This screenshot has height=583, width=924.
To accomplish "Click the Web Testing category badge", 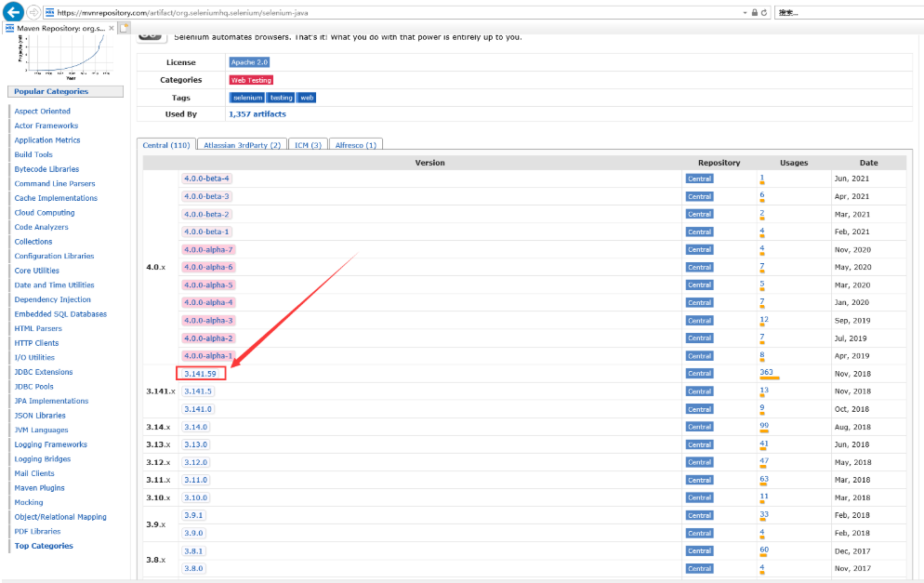I will click(251, 80).
